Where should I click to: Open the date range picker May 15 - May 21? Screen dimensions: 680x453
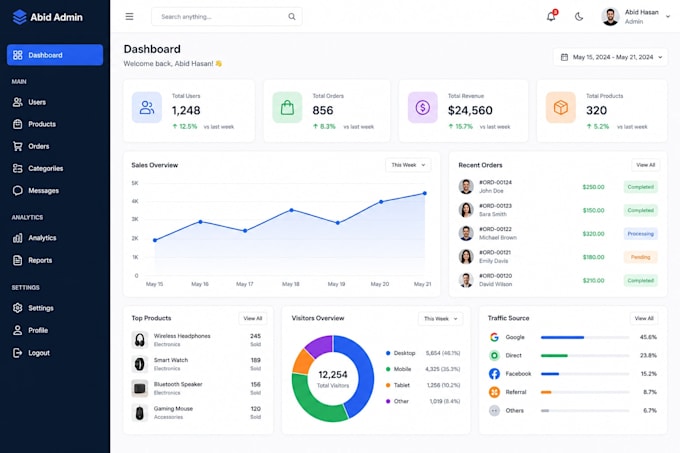(x=611, y=57)
